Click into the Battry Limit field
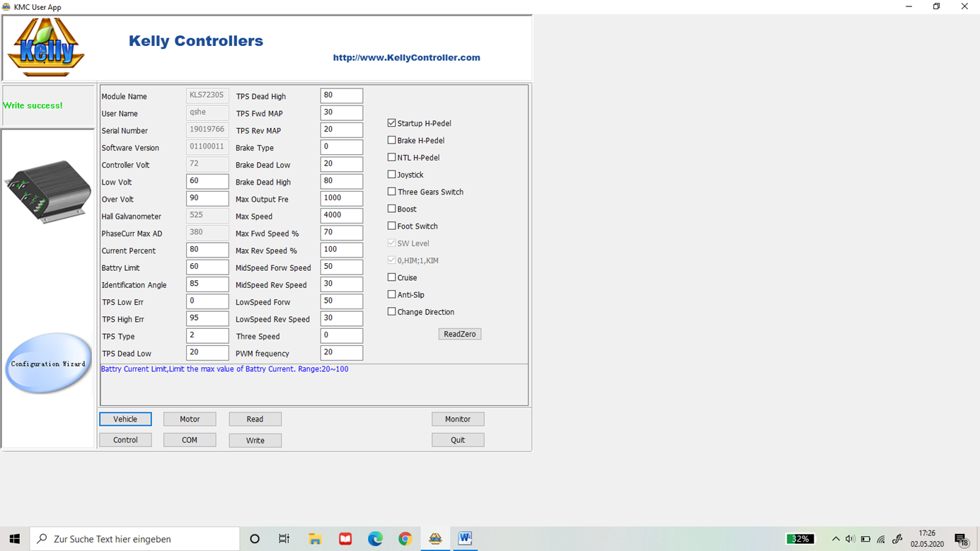Image resolution: width=980 pixels, height=551 pixels. tap(207, 267)
